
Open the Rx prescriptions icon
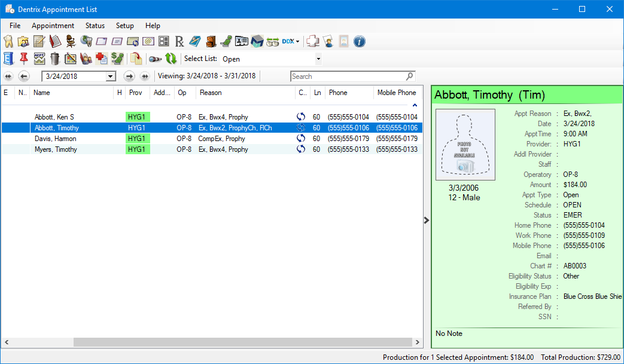click(x=179, y=41)
